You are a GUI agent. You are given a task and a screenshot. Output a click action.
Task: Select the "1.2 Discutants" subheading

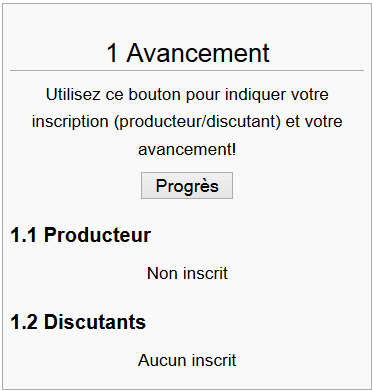[x=78, y=322]
